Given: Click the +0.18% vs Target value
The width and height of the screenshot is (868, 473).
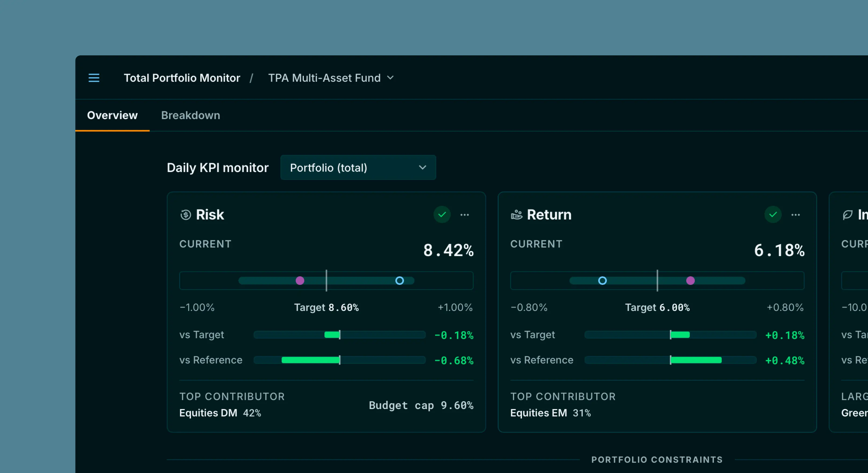Looking at the screenshot, I should [x=785, y=335].
